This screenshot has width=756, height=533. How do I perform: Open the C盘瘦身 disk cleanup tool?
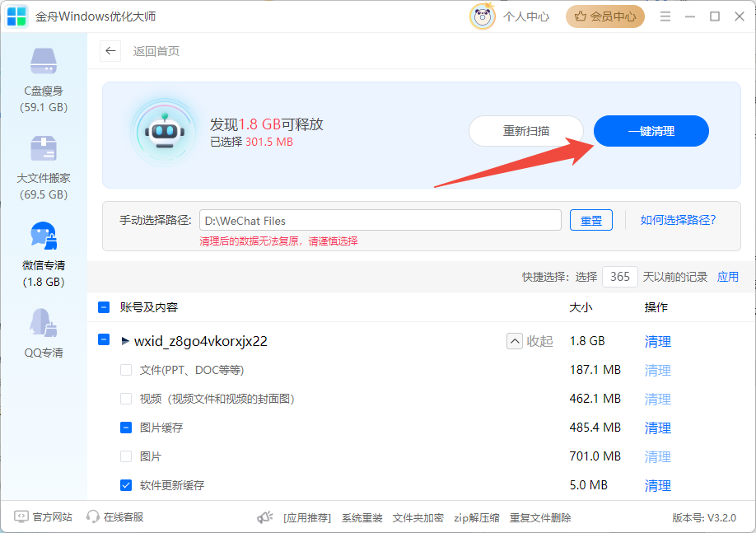[x=44, y=80]
